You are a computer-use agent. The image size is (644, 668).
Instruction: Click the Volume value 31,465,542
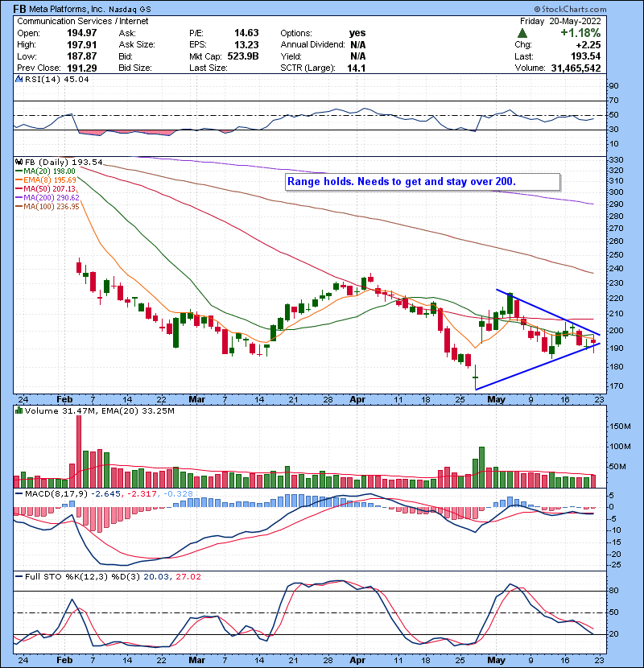coord(576,68)
